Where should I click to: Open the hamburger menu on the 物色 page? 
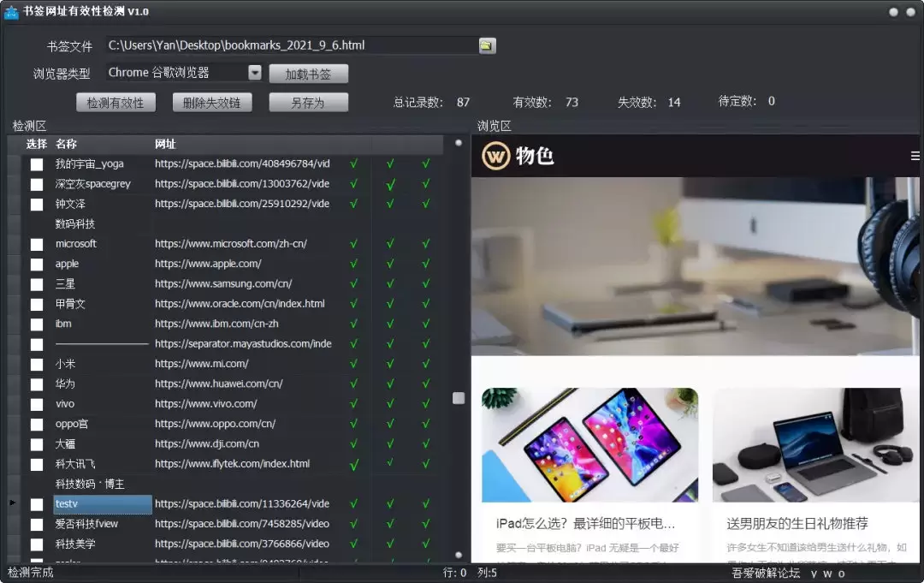(915, 156)
